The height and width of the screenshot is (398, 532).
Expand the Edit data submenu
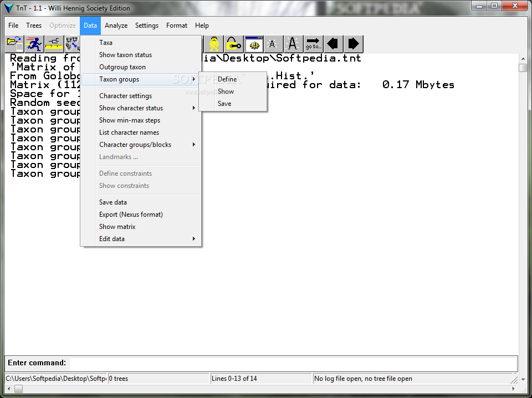141,239
